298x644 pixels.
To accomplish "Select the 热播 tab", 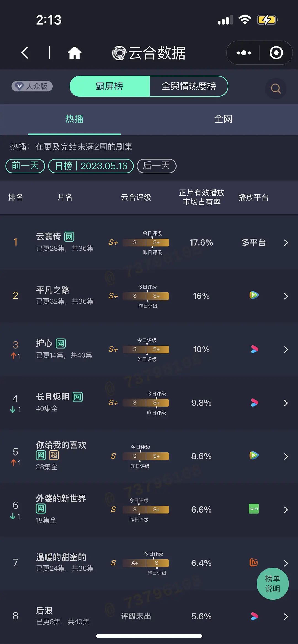I will point(74,119).
